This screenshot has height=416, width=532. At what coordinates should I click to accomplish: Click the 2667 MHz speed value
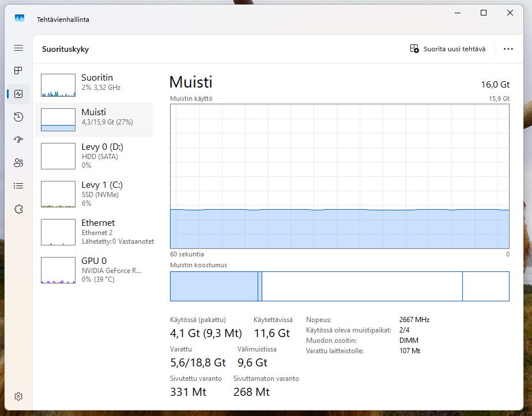[x=414, y=320]
